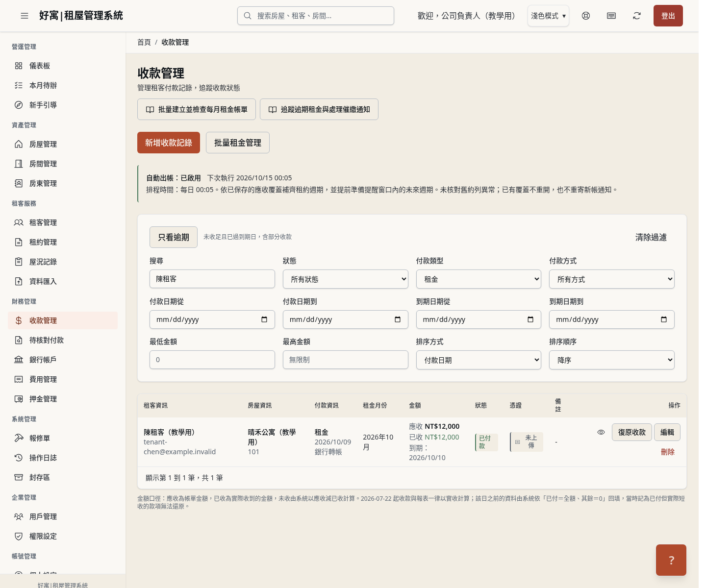Open the 追蹤逾期租金與處理催繳通知 guide
This screenshot has height=588, width=706.
pos(319,109)
